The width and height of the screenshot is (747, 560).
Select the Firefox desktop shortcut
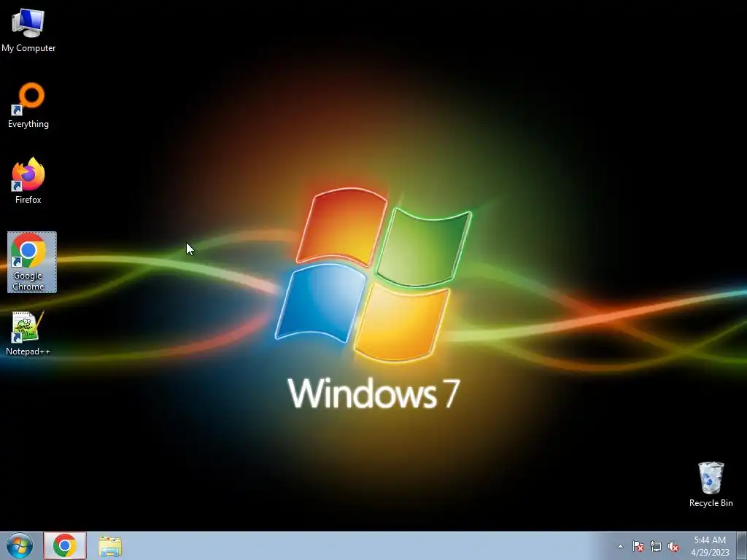point(28,181)
